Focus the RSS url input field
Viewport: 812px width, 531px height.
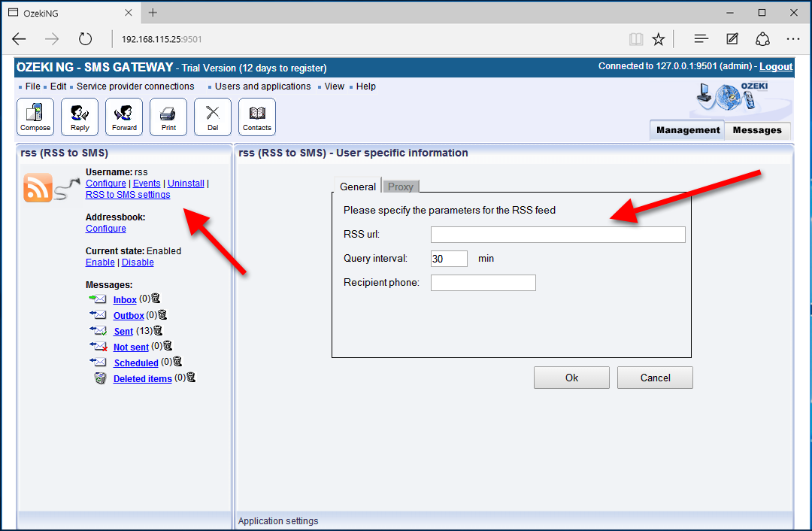[x=558, y=234]
